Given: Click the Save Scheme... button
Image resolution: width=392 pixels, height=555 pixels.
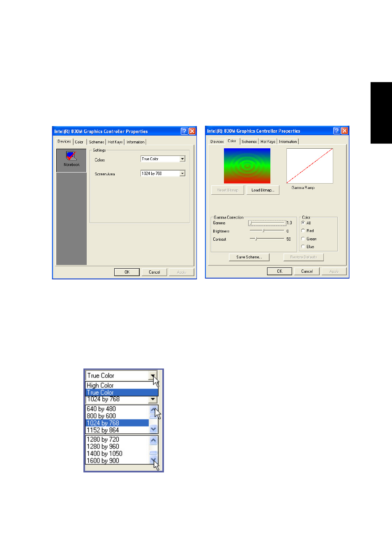Looking at the screenshot, I should [x=249, y=257].
